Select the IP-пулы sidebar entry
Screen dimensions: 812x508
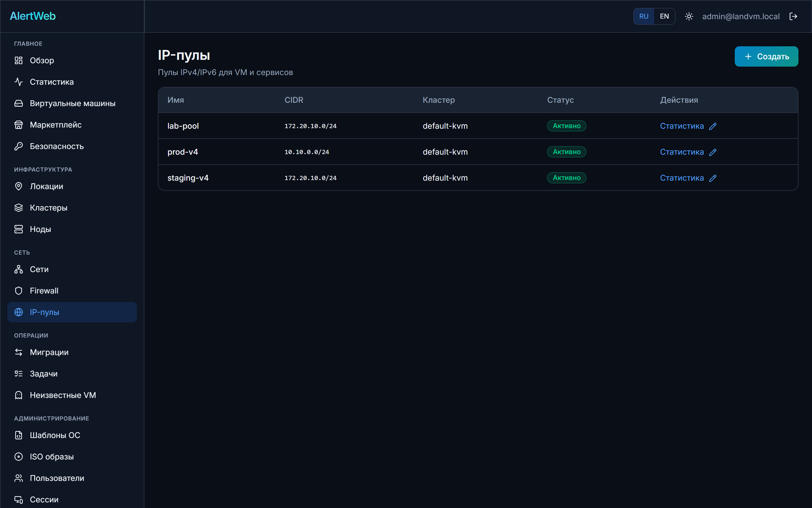[x=72, y=312]
